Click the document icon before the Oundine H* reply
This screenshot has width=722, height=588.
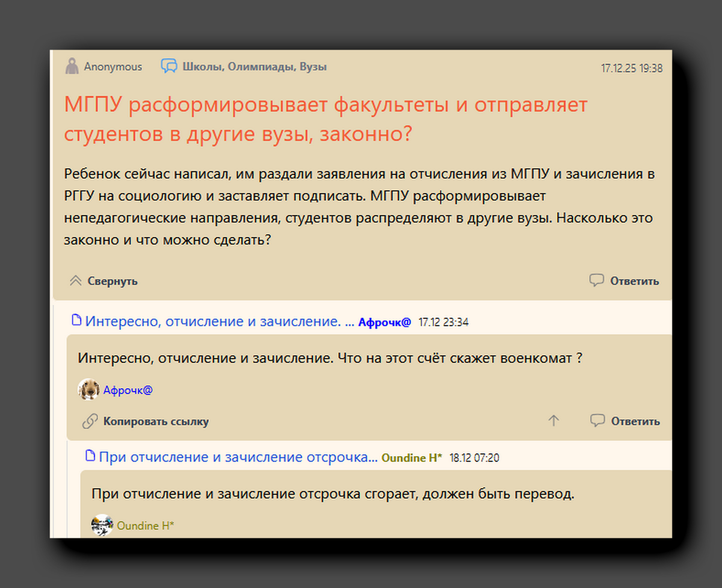click(x=90, y=457)
